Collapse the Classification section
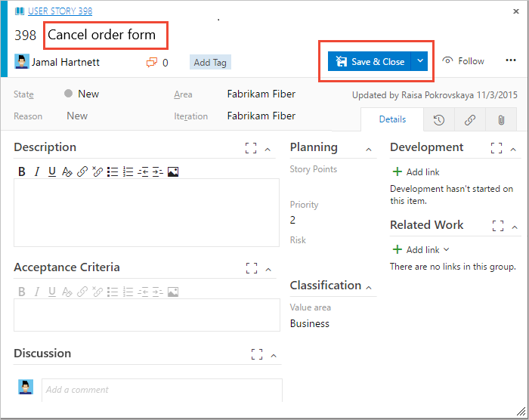The width and height of the screenshot is (529, 420). click(370, 287)
